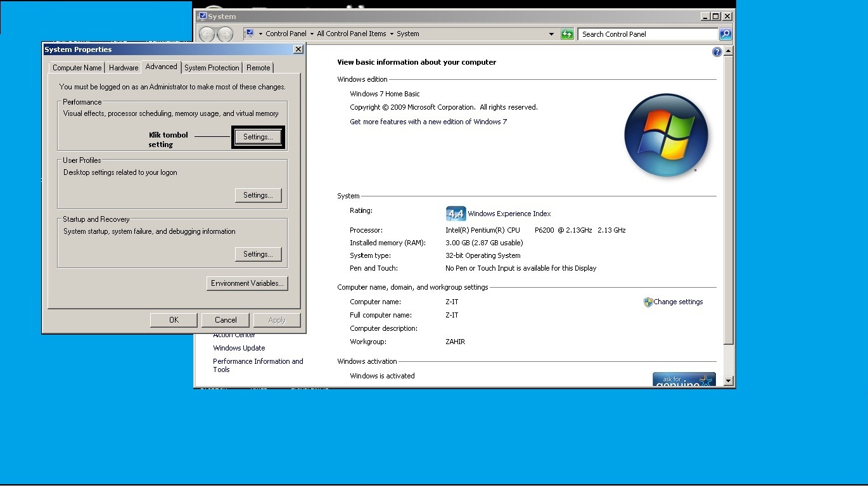The height and width of the screenshot is (488, 868).
Task: Click System breadcrumb in address bar
Action: click(x=408, y=34)
